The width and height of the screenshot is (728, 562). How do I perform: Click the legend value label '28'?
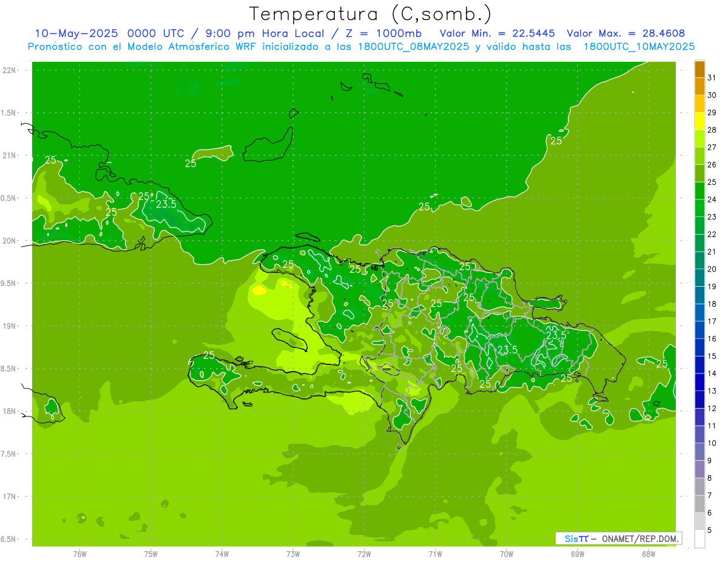pyautogui.click(x=712, y=130)
